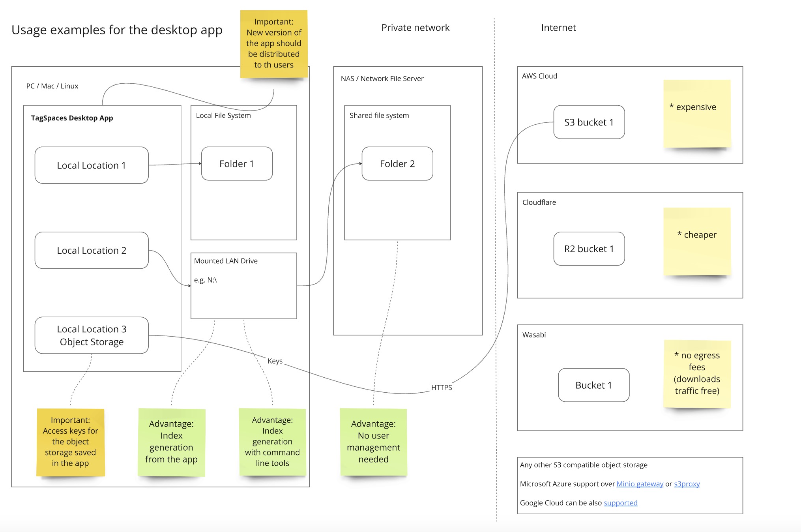Click the Local Location 3 Object Storage node
The image size is (801, 532).
pos(91,335)
